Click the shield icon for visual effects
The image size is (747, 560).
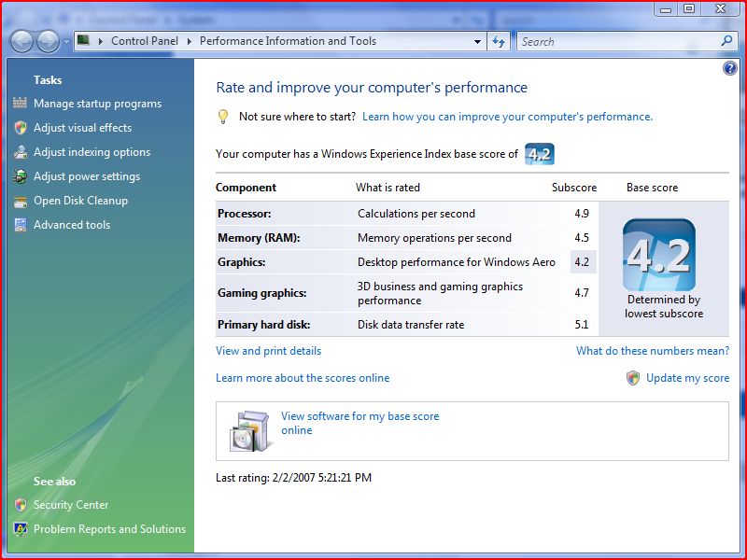pos(20,128)
